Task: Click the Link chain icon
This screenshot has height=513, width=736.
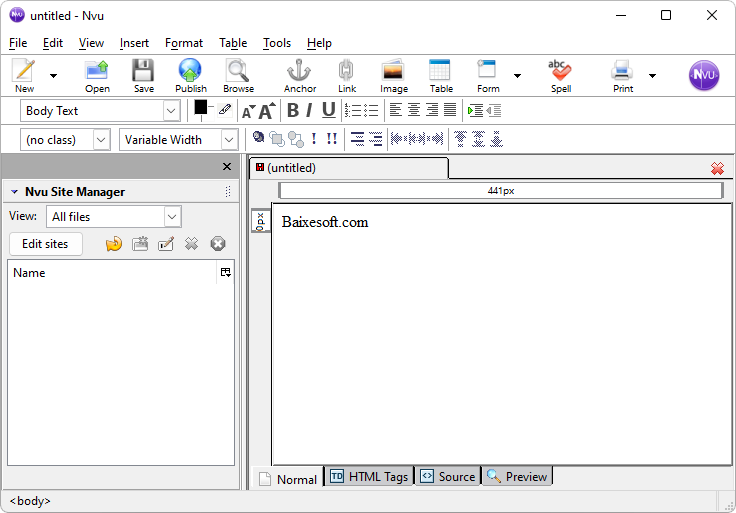Action: [x=346, y=75]
